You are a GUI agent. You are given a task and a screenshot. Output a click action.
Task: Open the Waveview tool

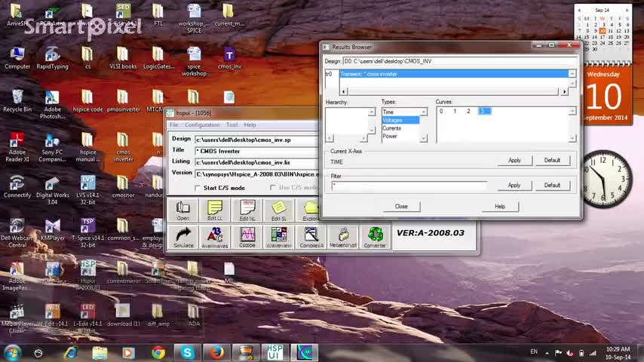(x=279, y=237)
